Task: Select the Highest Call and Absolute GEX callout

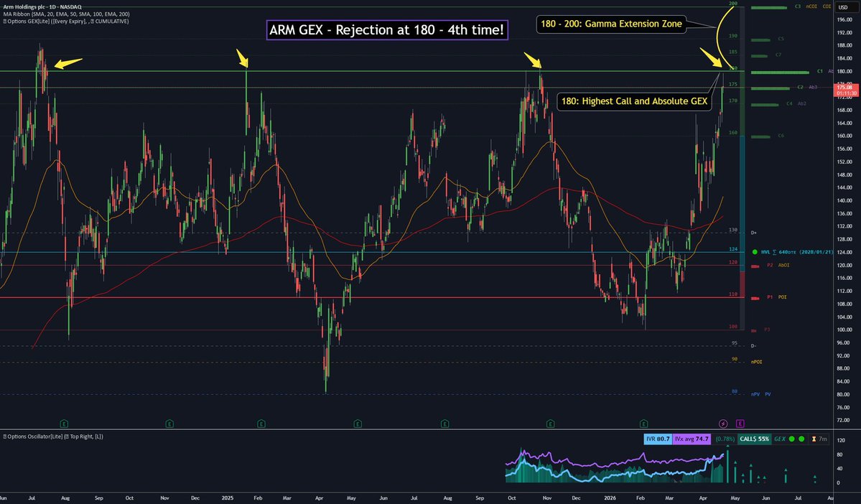Action: coord(634,101)
